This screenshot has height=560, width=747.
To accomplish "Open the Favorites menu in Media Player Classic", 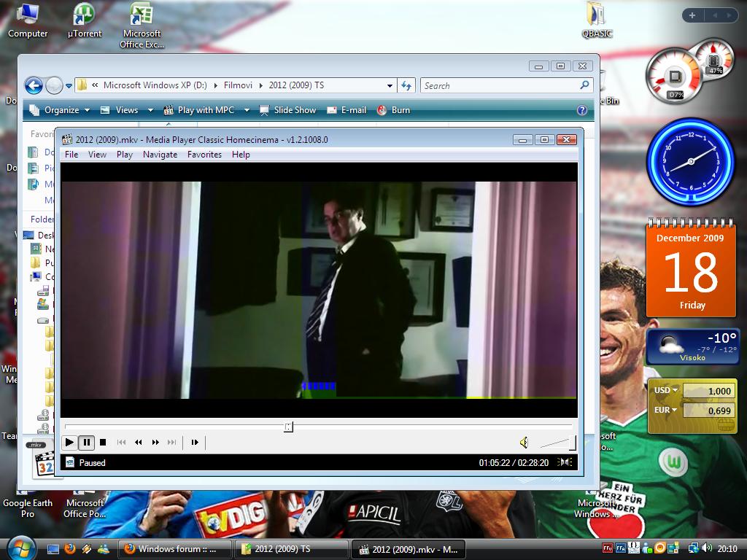I will [x=204, y=155].
